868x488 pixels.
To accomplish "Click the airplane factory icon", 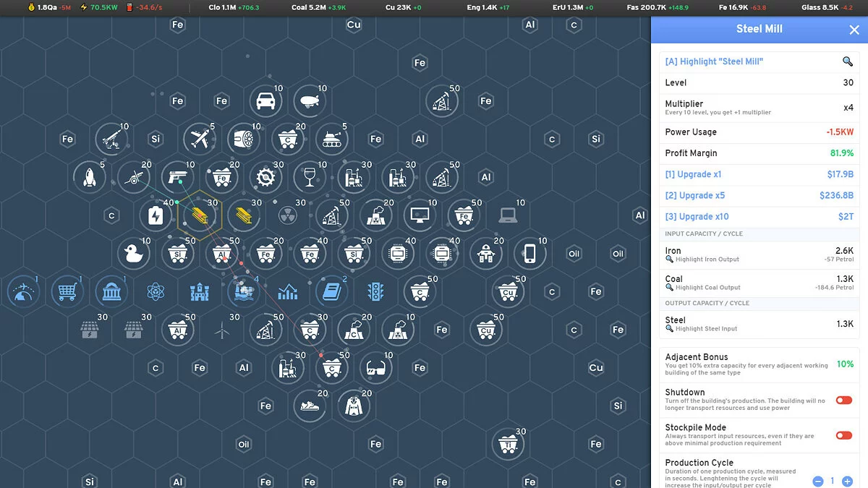I will [200, 139].
